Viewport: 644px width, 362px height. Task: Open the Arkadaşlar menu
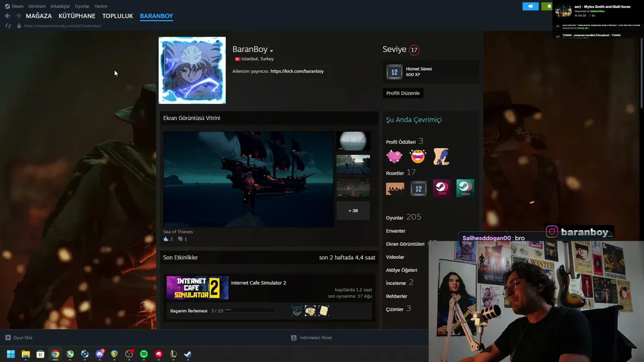(60, 6)
